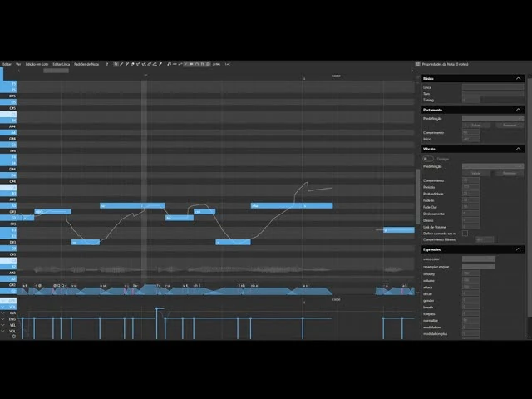This screenshot has height=399, width=532.
Task: Click the piano roll vertical scrollbar
Action: [417, 195]
